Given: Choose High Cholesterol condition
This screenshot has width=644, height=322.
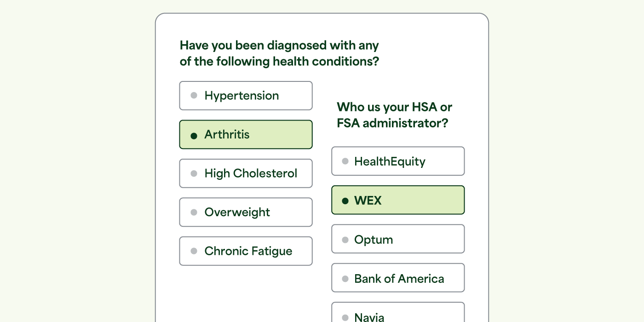Looking at the screenshot, I should click(246, 173).
